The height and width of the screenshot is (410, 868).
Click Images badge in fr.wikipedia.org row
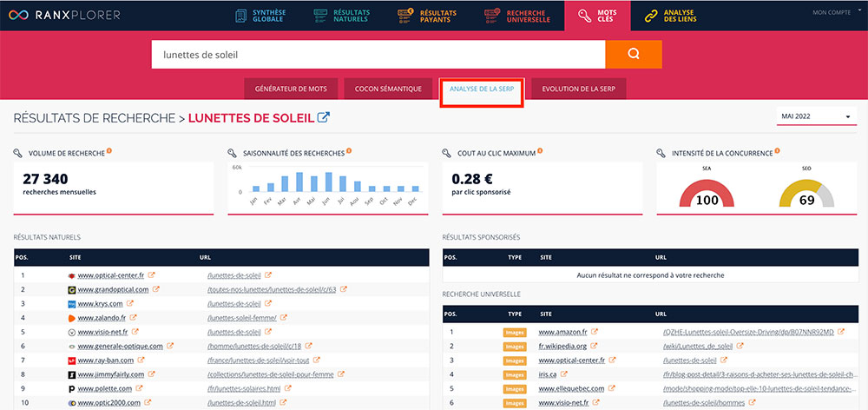pyautogui.click(x=514, y=347)
